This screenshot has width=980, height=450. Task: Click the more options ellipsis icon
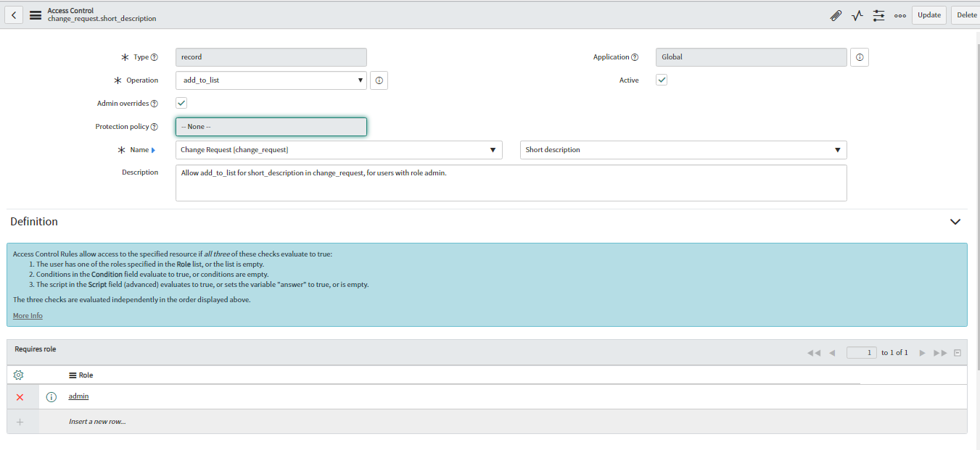pos(899,14)
